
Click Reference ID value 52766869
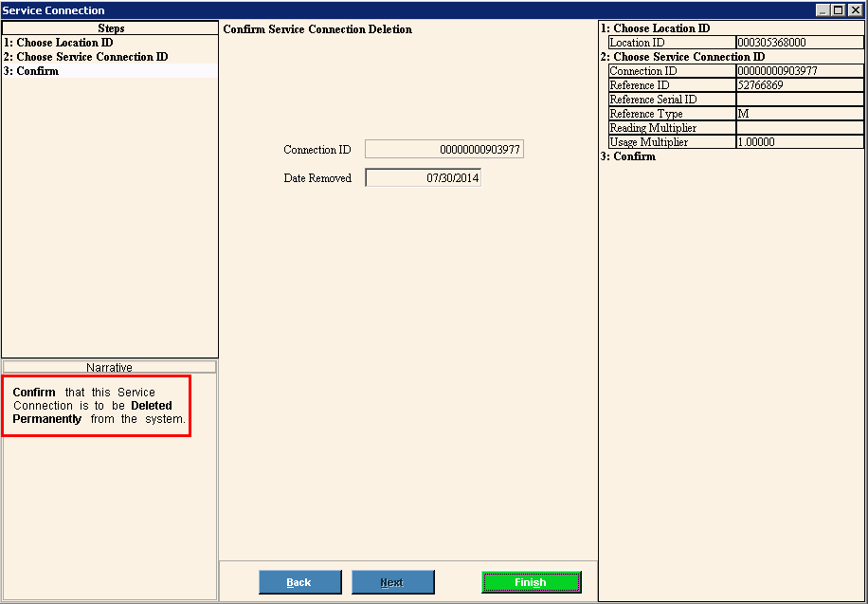(x=800, y=85)
